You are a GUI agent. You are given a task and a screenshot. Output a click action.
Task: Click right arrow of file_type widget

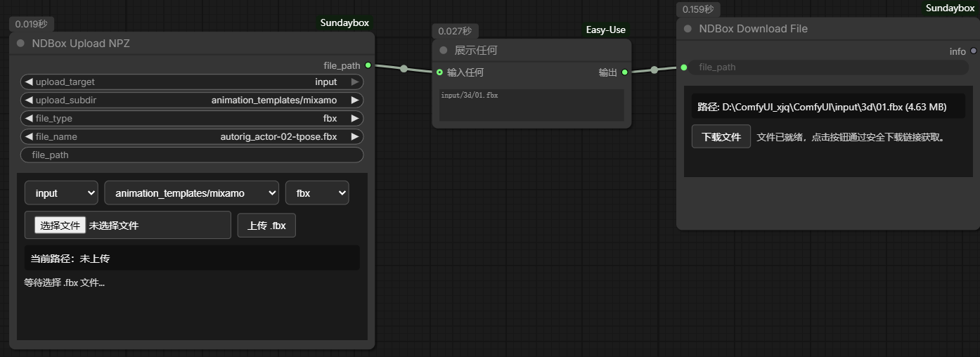355,119
